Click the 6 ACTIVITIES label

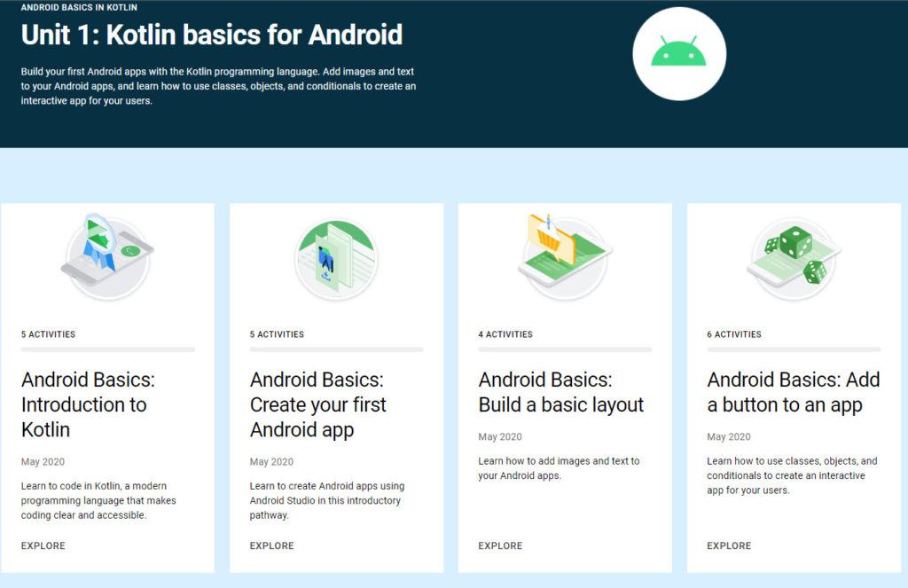734,334
